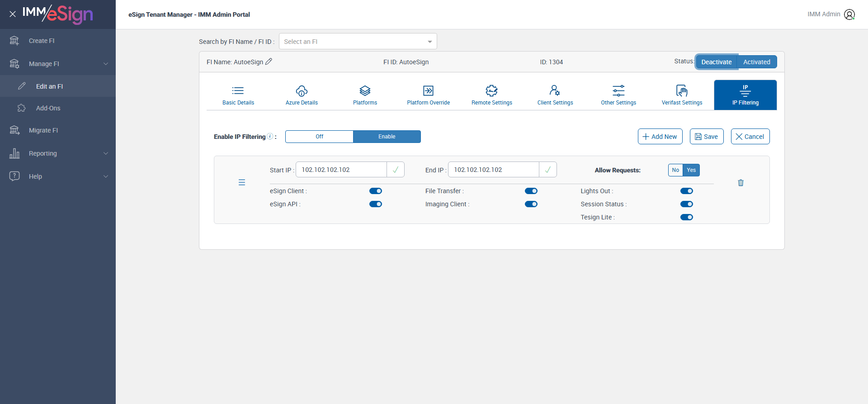Open the IMM Admin user profile icon

coord(849,14)
